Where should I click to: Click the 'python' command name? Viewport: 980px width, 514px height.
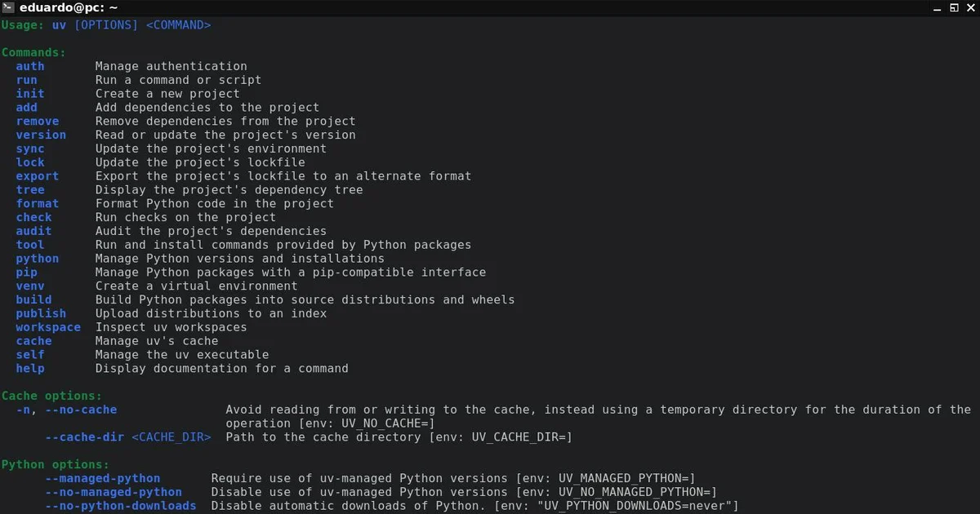[38, 259]
